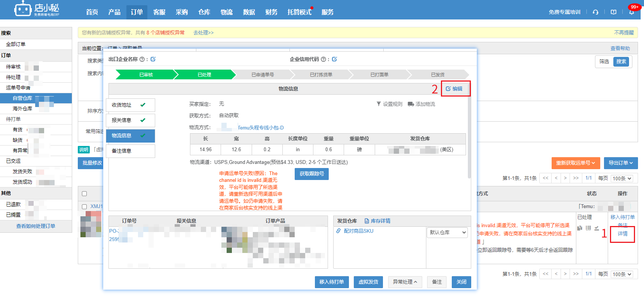This screenshot has width=644, height=296.
Task: Switch to the 报关信息 side tab
Action: point(130,120)
